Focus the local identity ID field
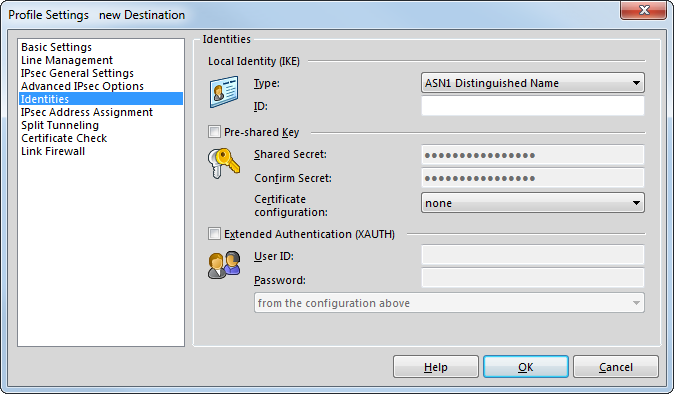 533,106
